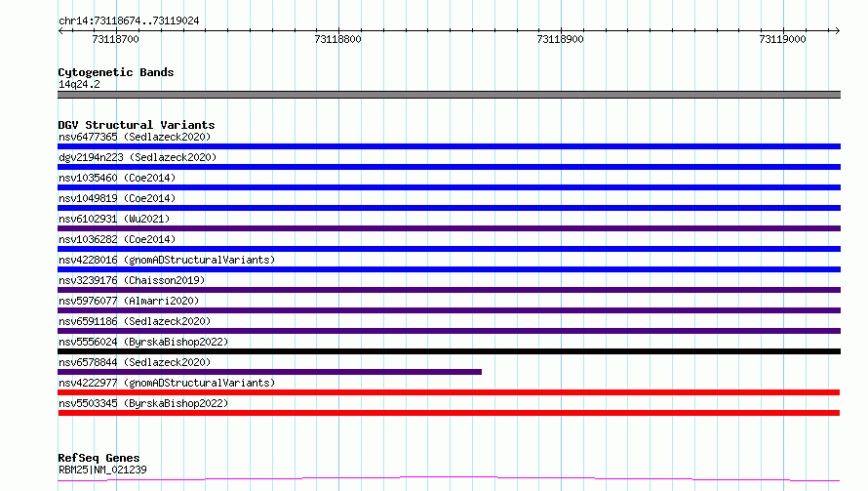The image size is (868, 491).
Task: Click nsv4228016 (gnomADStructuralVariants) label
Action: [167, 260]
